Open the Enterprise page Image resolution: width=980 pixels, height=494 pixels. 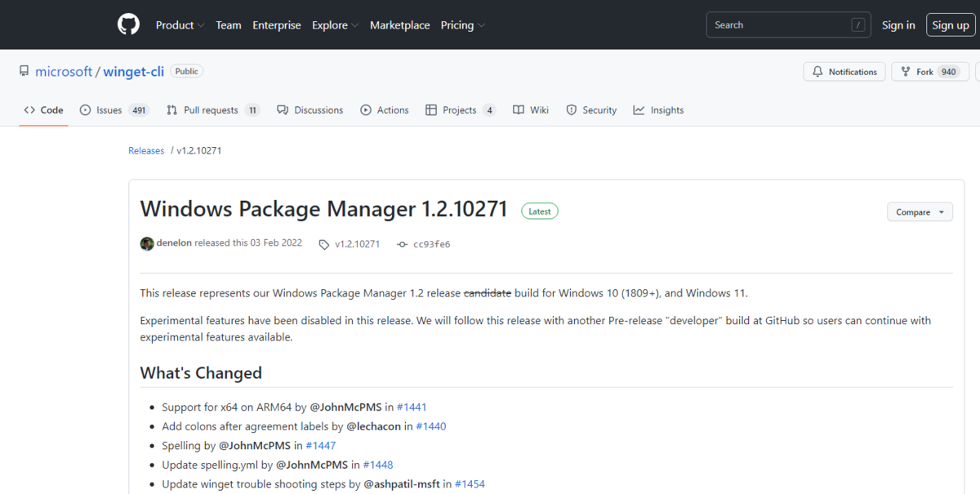click(277, 25)
